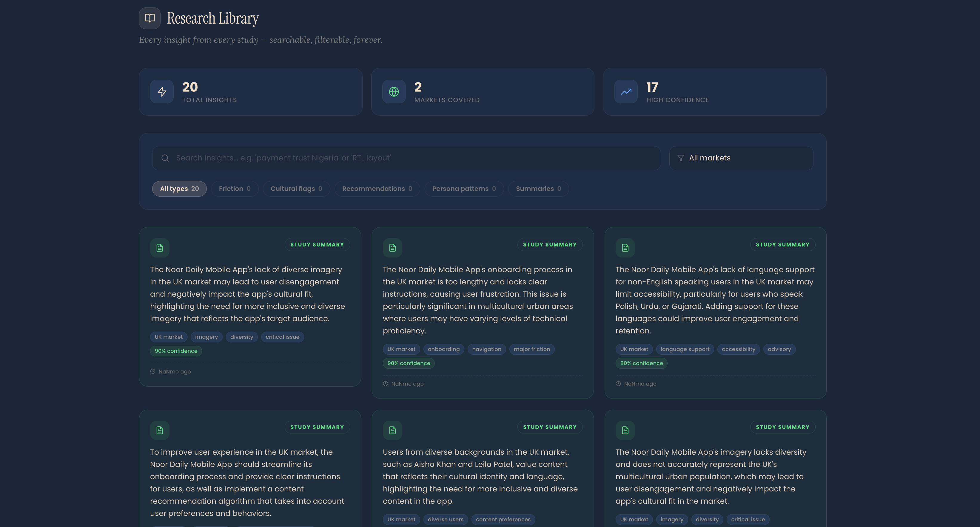Click document icon on onboarding process card
The image size is (980, 527).
(x=392, y=248)
